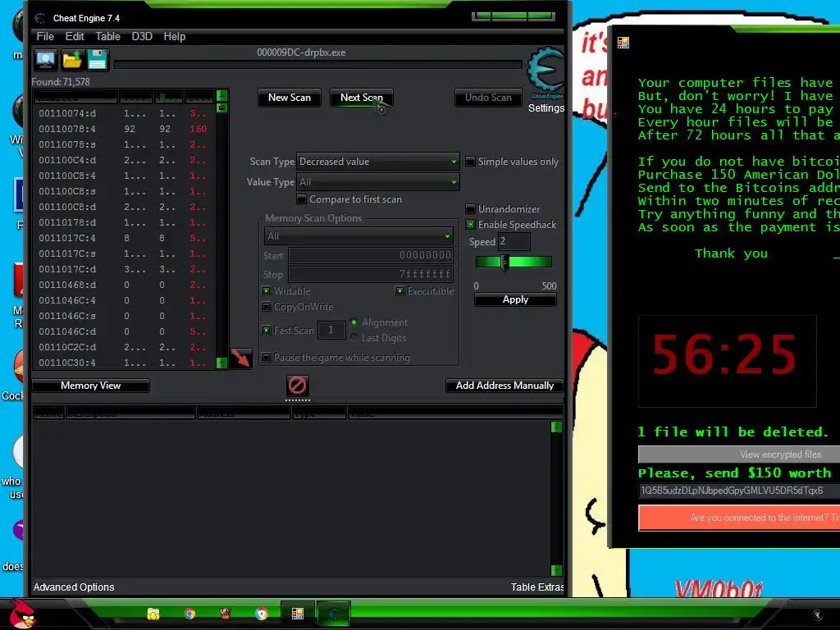Click View encrypted files in ransomware window

(739, 454)
